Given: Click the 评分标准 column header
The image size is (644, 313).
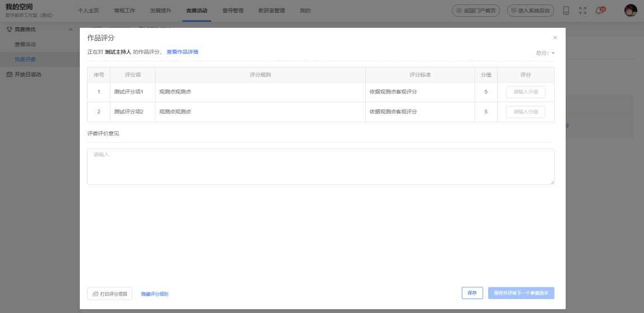Looking at the screenshot, I should coord(420,75).
